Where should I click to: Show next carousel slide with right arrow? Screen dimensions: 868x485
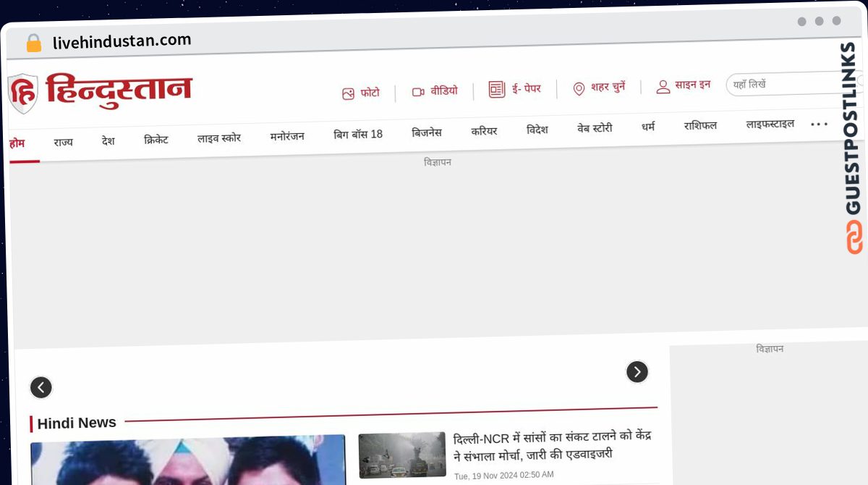click(637, 372)
